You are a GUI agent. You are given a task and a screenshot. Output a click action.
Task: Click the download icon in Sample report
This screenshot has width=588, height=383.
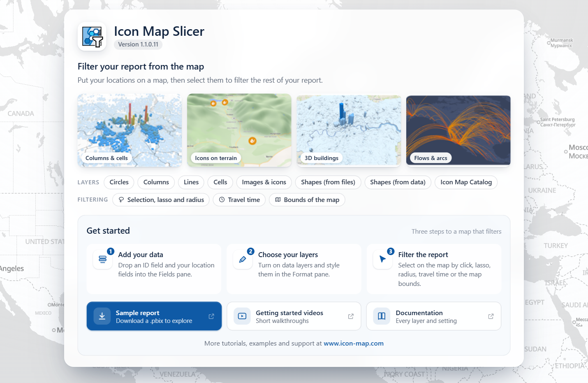click(102, 316)
